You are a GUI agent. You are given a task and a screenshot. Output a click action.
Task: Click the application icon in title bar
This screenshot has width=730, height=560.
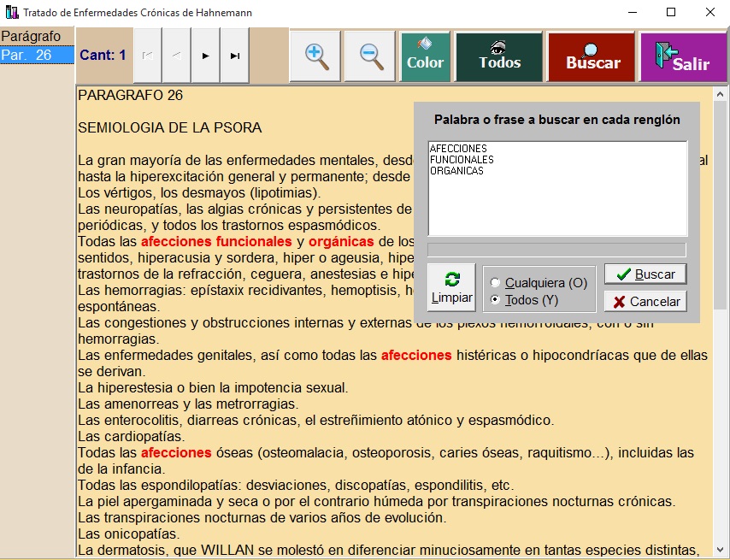[12, 12]
